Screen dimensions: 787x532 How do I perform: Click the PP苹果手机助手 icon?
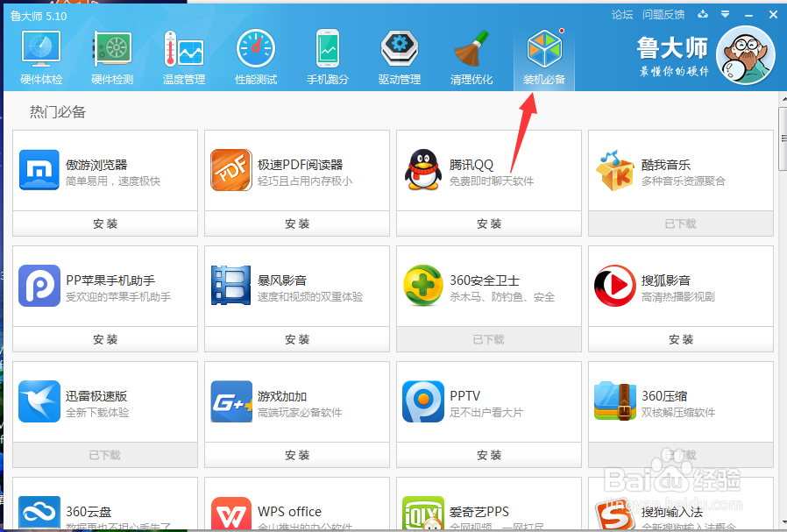click(39, 286)
